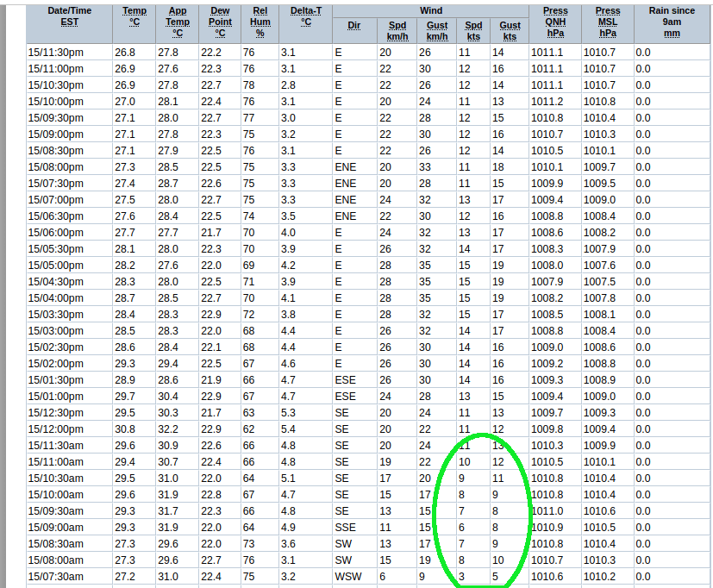Image resolution: width=713 pixels, height=588 pixels.
Task: Click the wind Dir column header
Action: coord(353,25)
